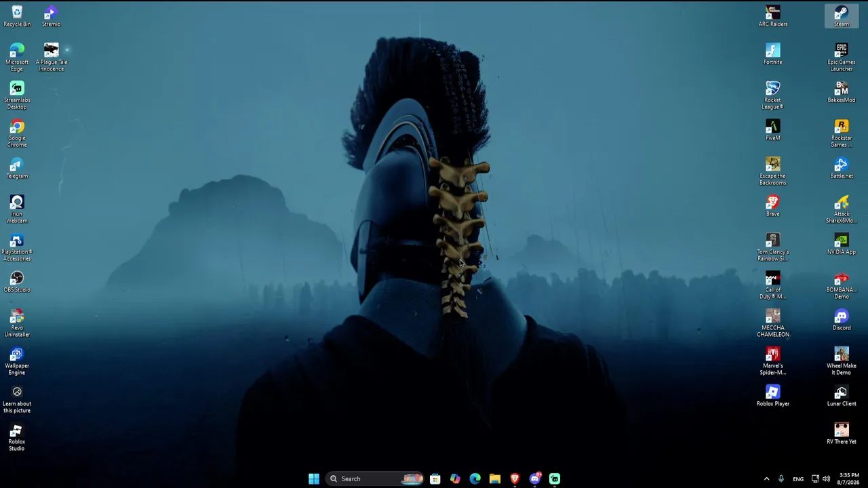Select the Epic Games Launcher shortcut

(x=842, y=58)
